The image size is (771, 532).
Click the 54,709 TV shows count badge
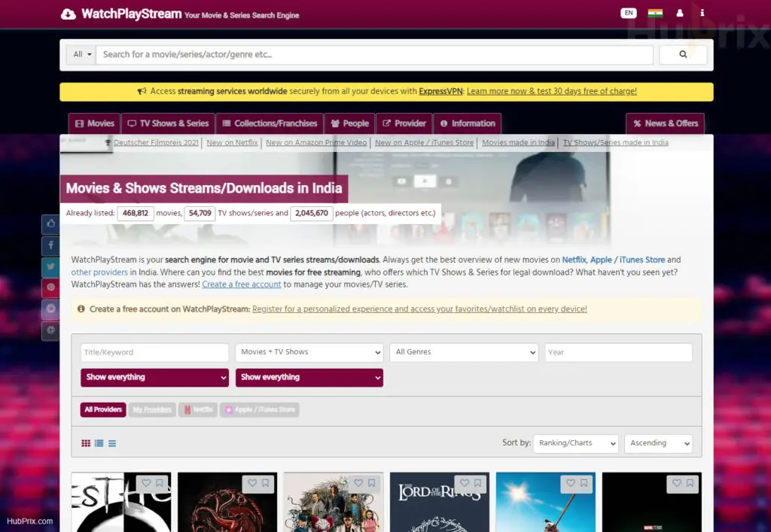pyautogui.click(x=200, y=213)
